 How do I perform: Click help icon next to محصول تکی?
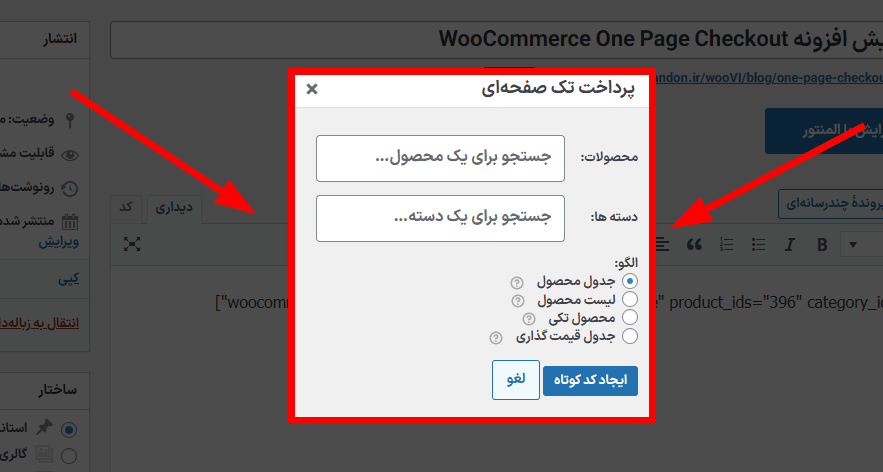coord(528,319)
